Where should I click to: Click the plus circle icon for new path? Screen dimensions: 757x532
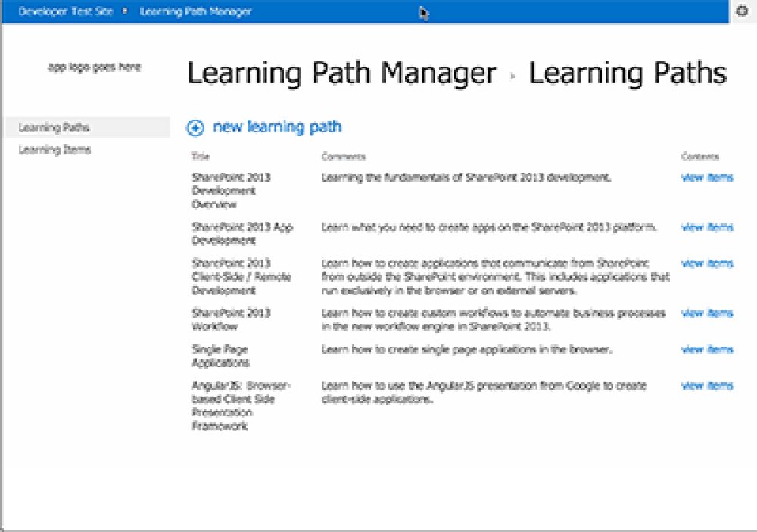[195, 128]
